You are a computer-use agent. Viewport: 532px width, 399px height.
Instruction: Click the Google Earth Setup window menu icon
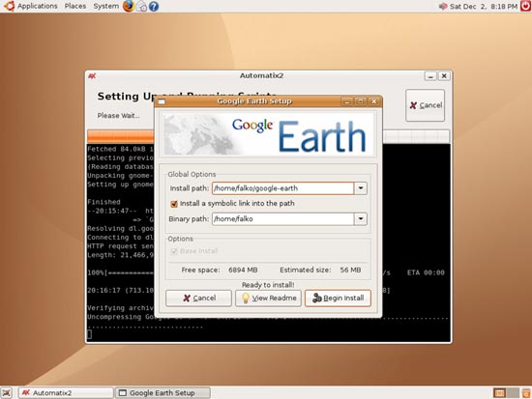pos(162,101)
